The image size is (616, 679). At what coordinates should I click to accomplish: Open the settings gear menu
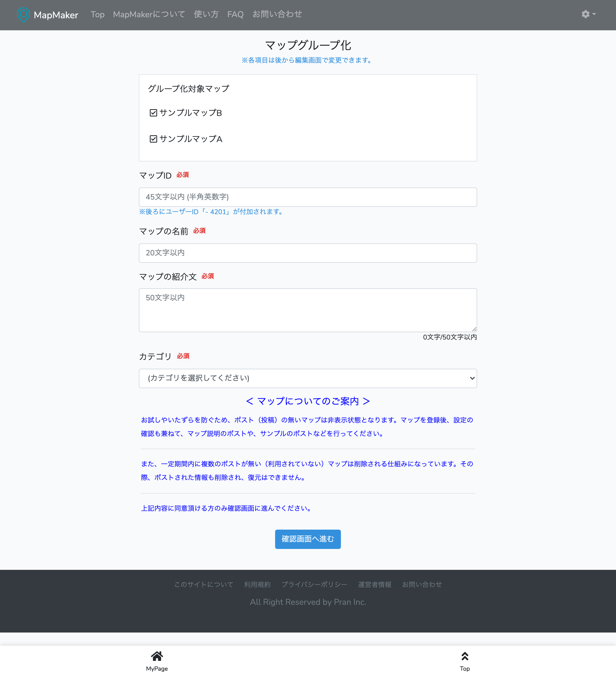click(588, 14)
